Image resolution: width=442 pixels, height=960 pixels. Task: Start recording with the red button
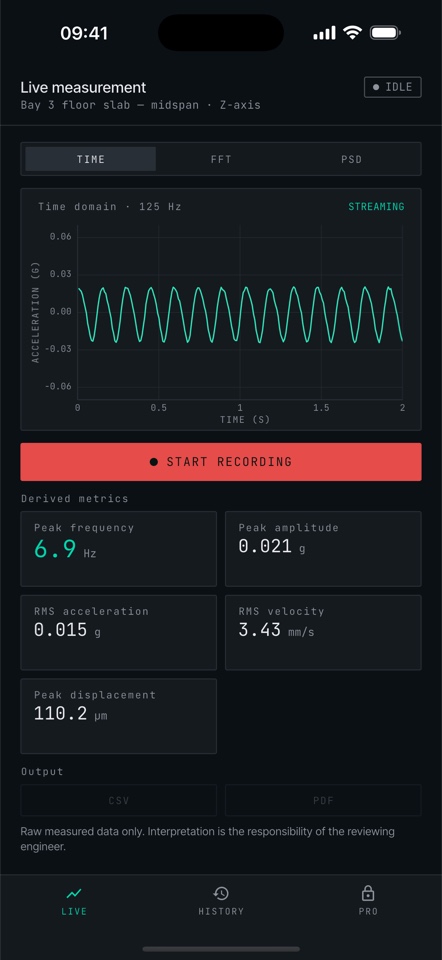click(221, 462)
